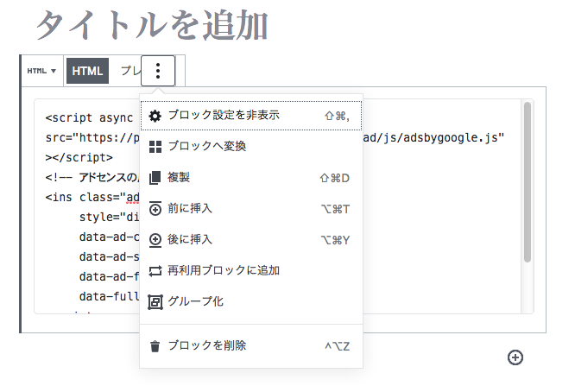
Task: Choose 前に挿入 menu entry
Action: click(x=251, y=209)
